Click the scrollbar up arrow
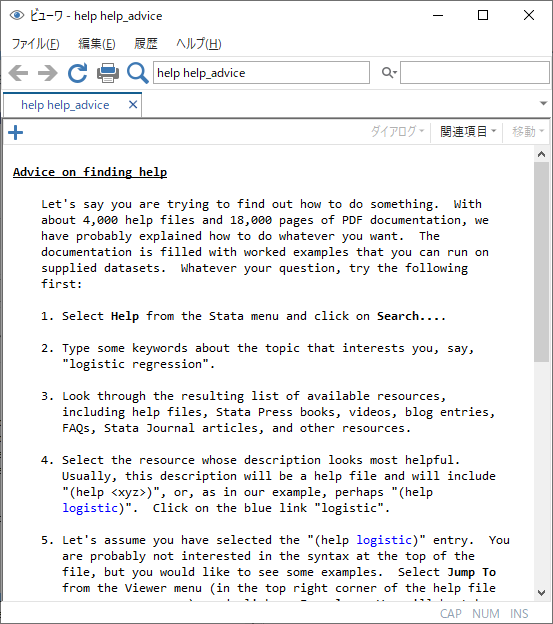This screenshot has width=553, height=624. click(x=541, y=154)
